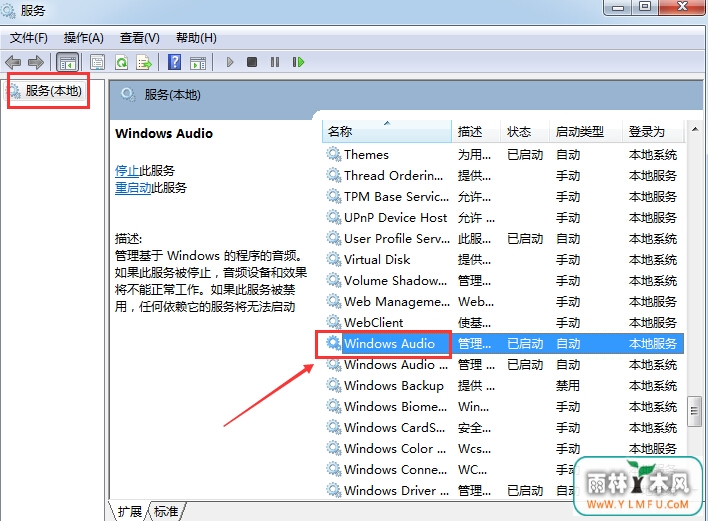Click the Services gear icon in the title bar
The width and height of the screenshot is (708, 521).
click(x=9, y=11)
